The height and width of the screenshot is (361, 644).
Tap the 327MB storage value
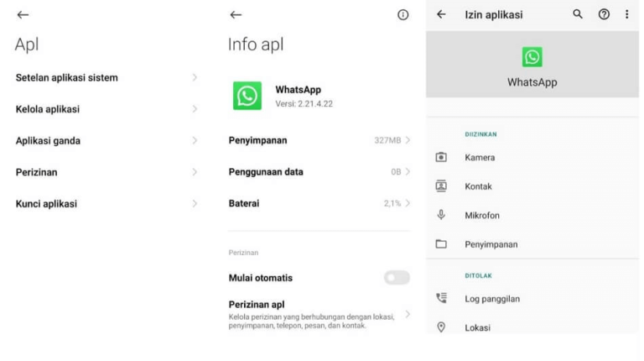pyautogui.click(x=387, y=140)
